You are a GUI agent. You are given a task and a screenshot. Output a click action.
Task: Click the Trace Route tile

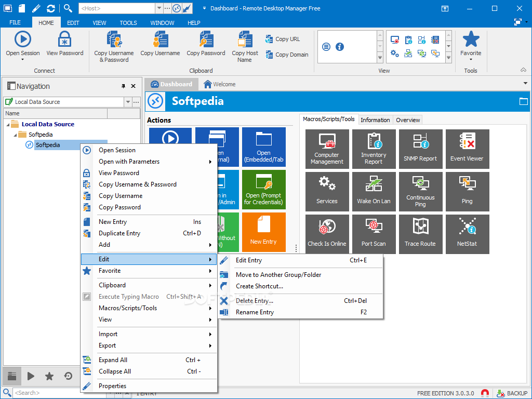click(420, 234)
